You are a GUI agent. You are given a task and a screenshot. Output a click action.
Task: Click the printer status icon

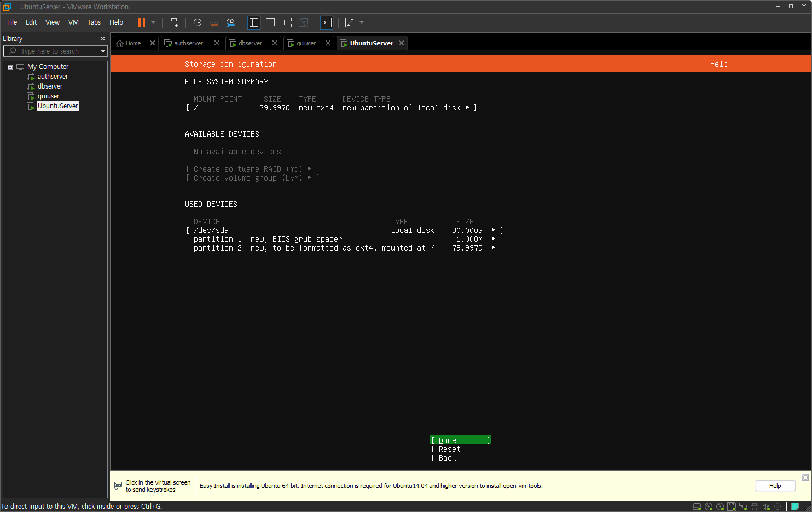point(755,507)
